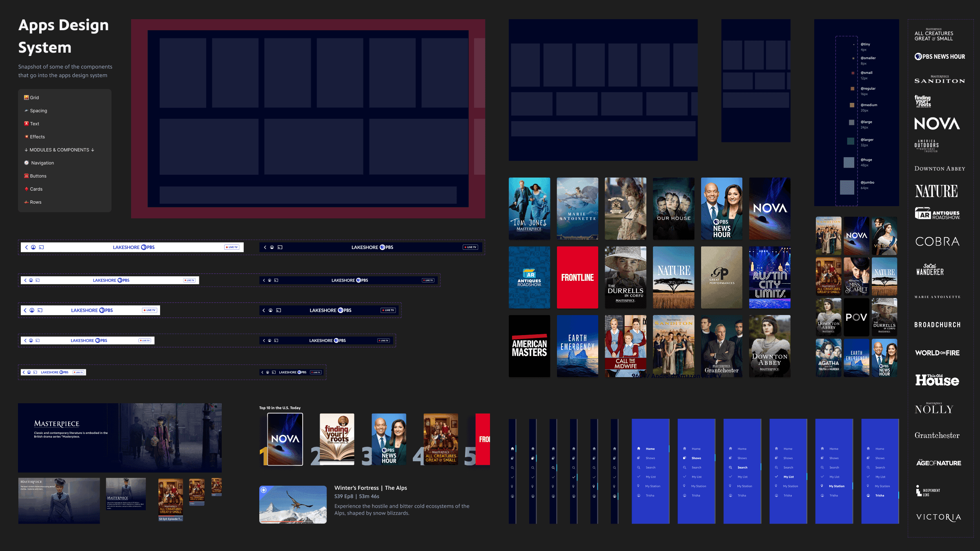Image resolution: width=980 pixels, height=551 pixels.
Task: Open the Spacing link in sidebar list
Action: [x=38, y=111]
